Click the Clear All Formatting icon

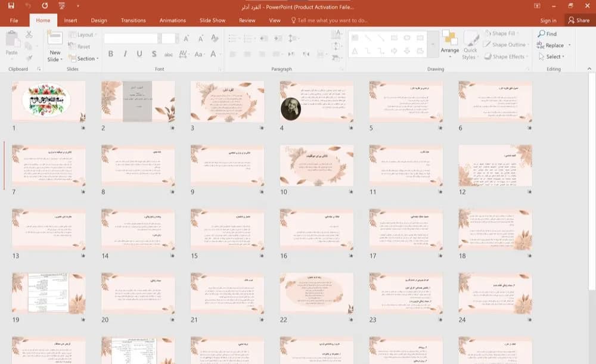[x=215, y=38]
